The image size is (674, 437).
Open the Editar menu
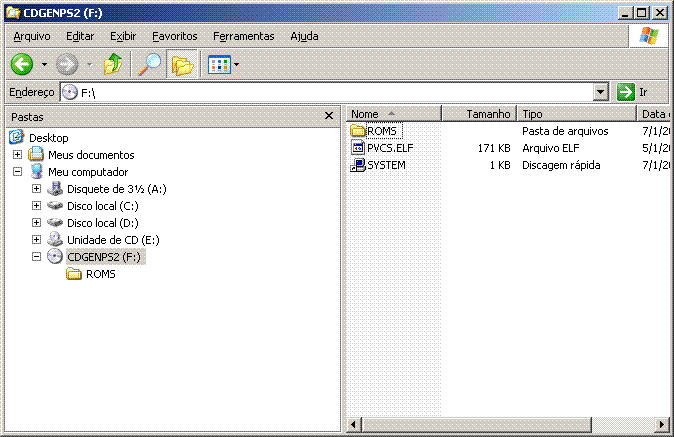coord(80,36)
